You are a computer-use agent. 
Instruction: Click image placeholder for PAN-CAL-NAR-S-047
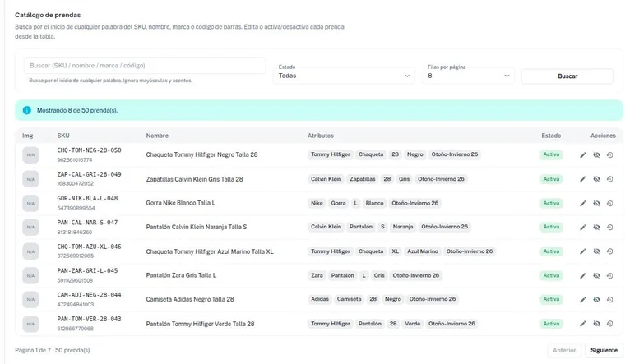pyautogui.click(x=30, y=228)
